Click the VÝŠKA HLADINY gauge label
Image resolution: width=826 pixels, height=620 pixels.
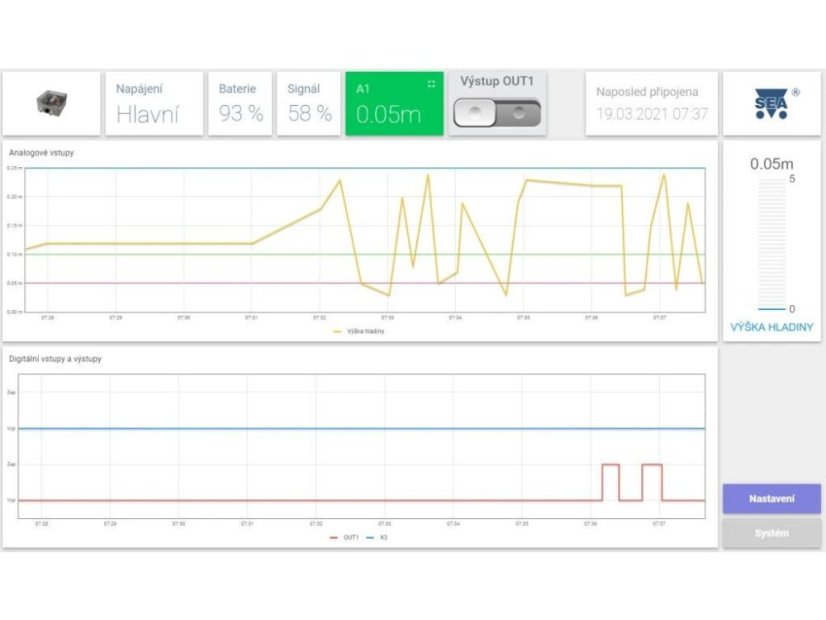coord(770,327)
